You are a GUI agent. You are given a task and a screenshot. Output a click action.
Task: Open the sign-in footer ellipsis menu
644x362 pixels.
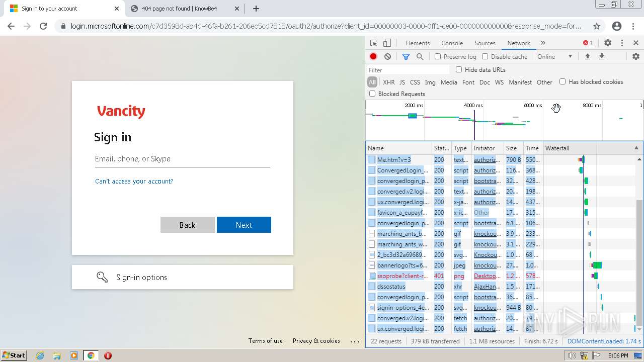point(355,341)
